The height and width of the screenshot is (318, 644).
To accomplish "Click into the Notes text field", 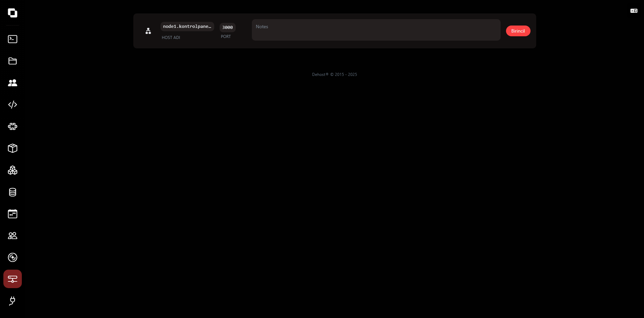I will pyautogui.click(x=376, y=30).
